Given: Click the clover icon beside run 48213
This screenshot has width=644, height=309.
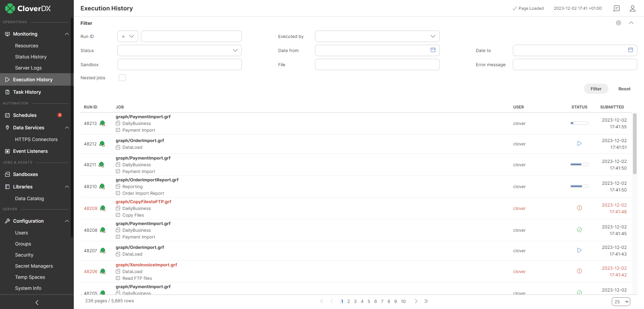Looking at the screenshot, I should 102,123.
